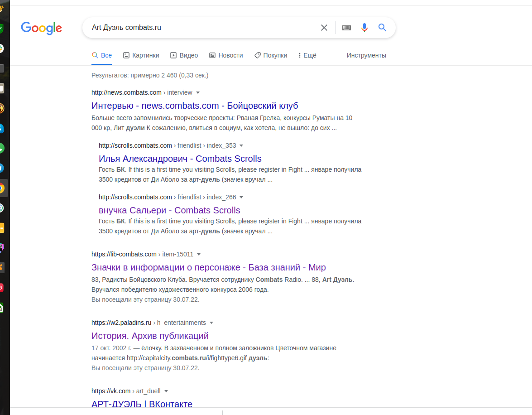
Task: Start voice search with the microphone icon
Action: pos(364,28)
